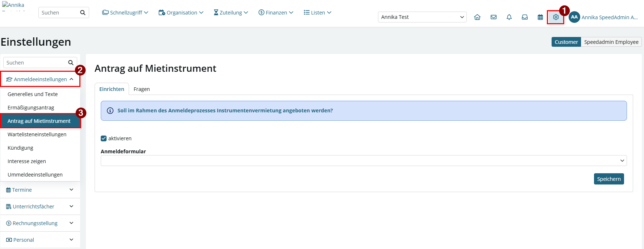Viewport: 644px width, 249px height.
Task: Open the Zuteilung menu
Action: [x=231, y=13]
